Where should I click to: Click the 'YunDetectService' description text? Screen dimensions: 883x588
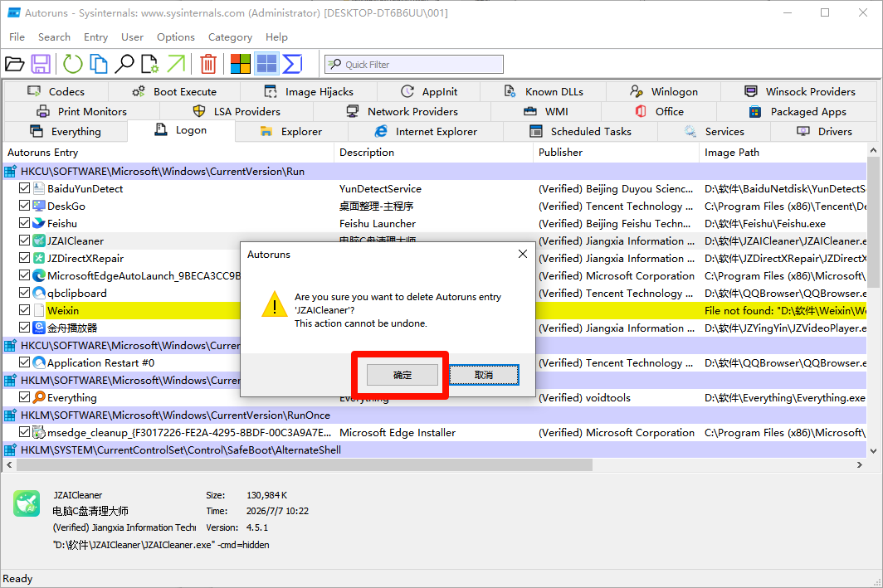[380, 188]
